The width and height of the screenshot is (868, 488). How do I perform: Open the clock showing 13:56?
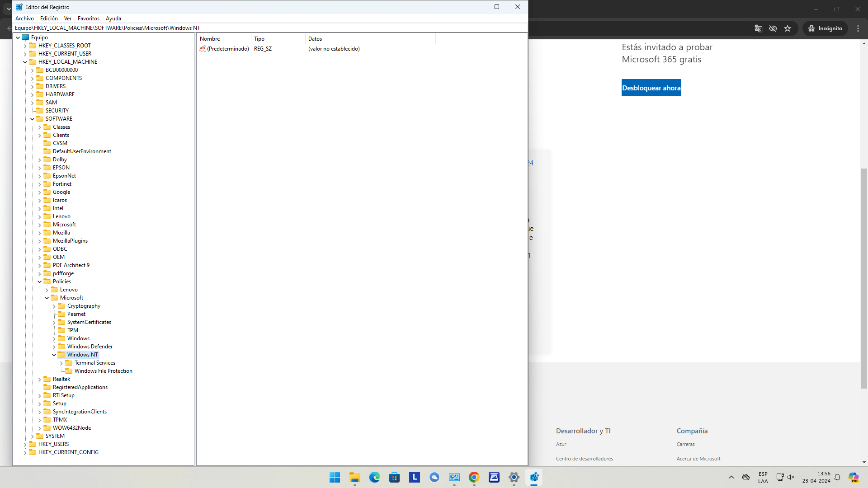816,477
